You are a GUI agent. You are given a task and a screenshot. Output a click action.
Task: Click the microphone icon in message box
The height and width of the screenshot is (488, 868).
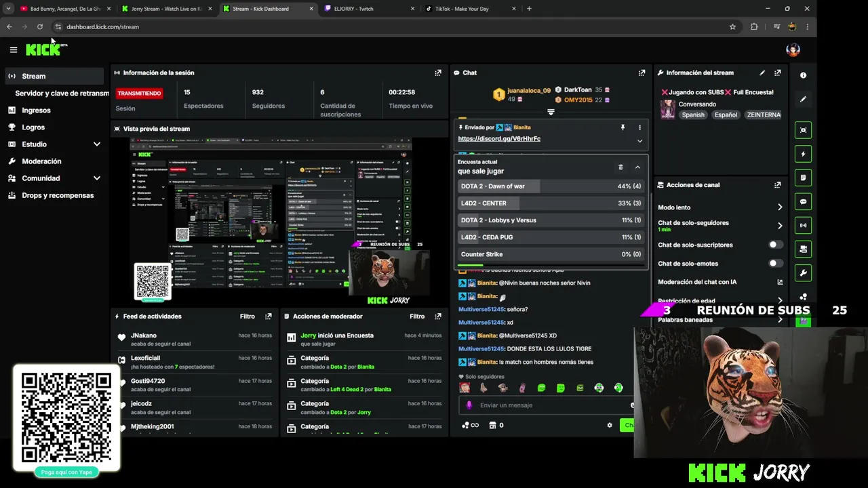click(x=469, y=405)
